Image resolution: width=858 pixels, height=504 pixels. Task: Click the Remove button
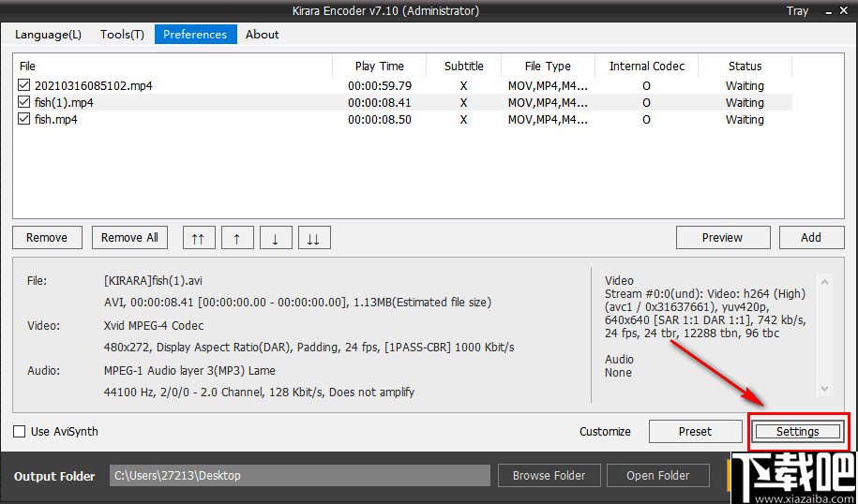click(x=47, y=238)
